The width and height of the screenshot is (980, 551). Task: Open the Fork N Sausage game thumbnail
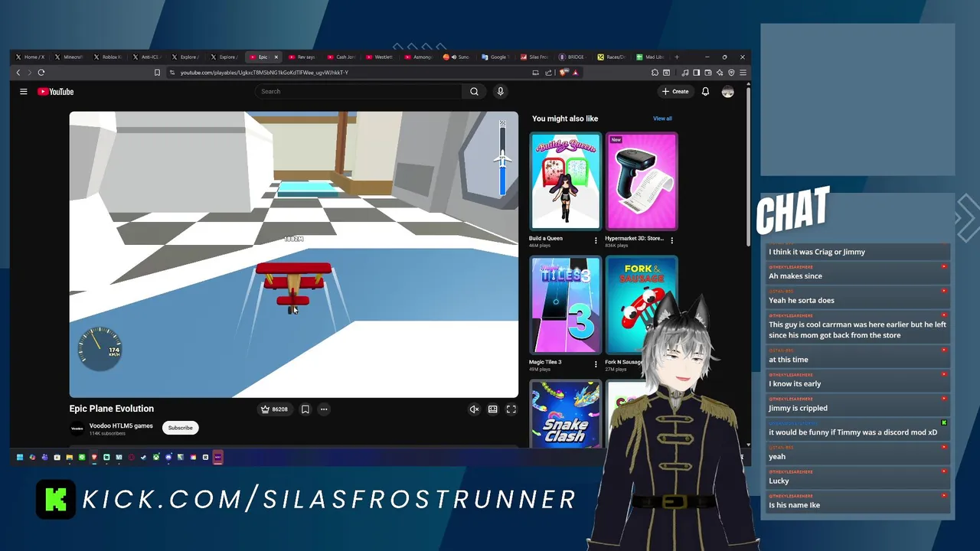point(642,305)
